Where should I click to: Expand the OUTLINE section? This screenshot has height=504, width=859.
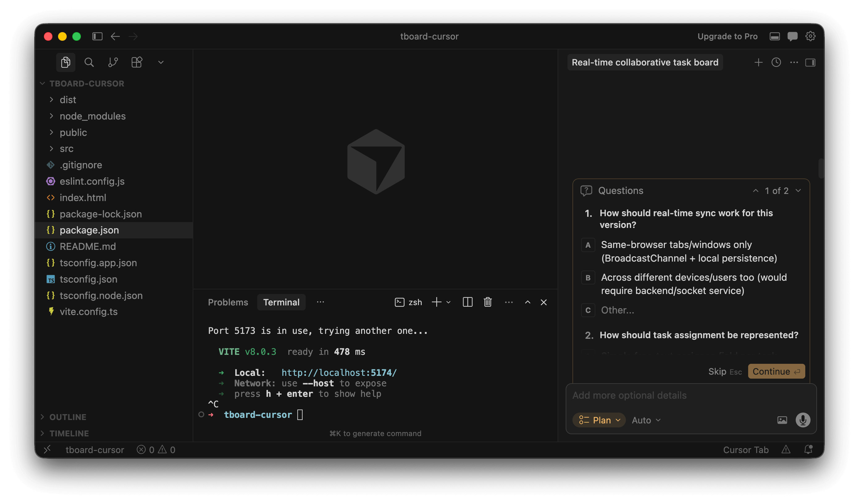tap(114, 417)
